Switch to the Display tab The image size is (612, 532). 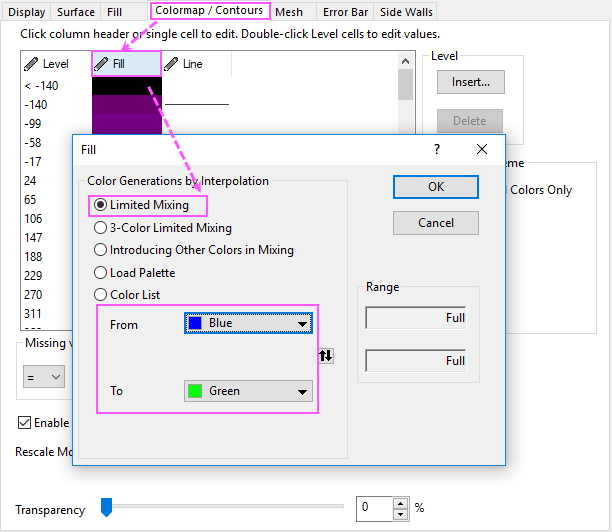(x=27, y=12)
